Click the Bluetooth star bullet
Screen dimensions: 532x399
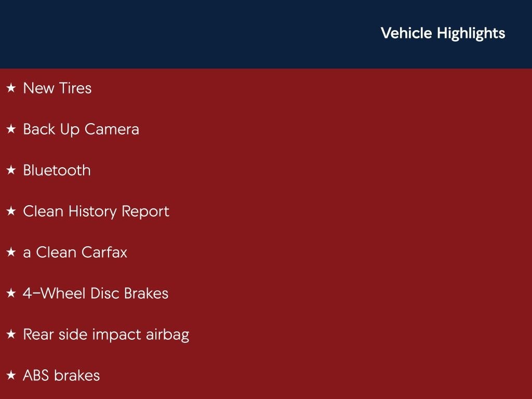click(x=11, y=170)
